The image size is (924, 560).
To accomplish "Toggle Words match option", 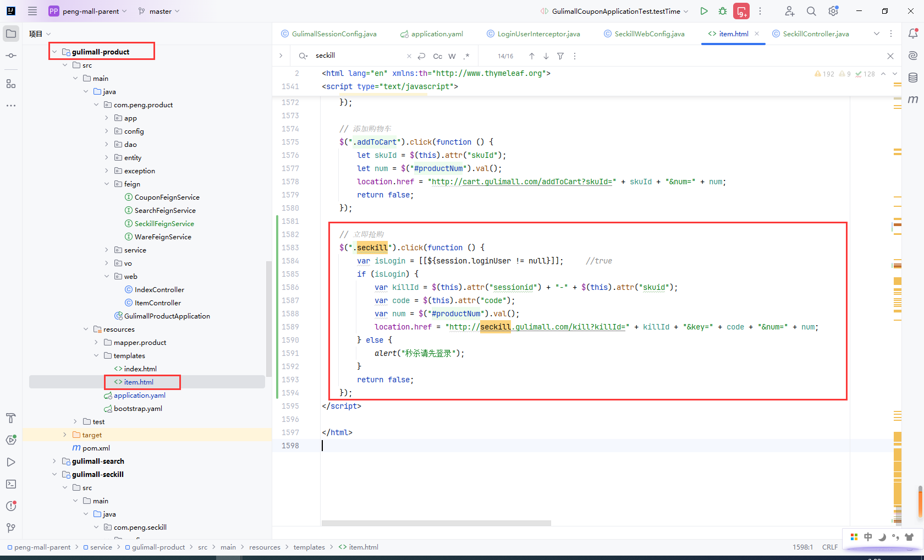I will click(452, 56).
